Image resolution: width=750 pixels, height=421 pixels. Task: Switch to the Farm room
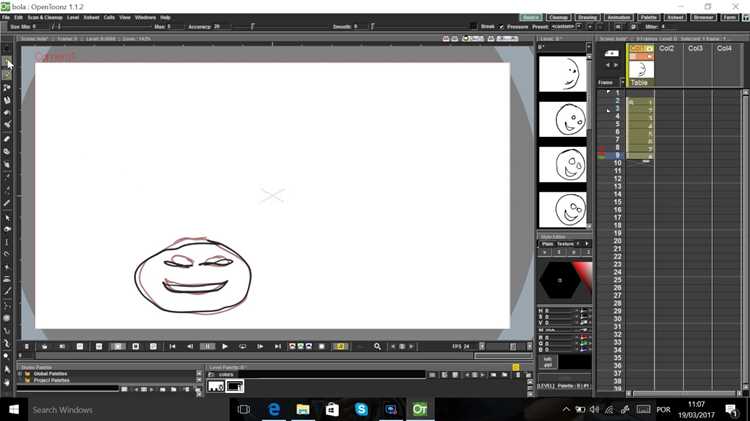[729, 17]
